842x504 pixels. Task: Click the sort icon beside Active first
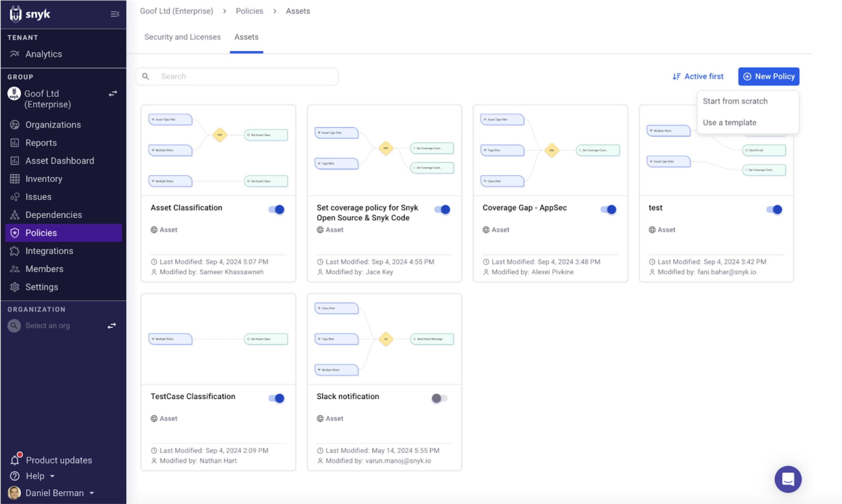click(x=676, y=76)
